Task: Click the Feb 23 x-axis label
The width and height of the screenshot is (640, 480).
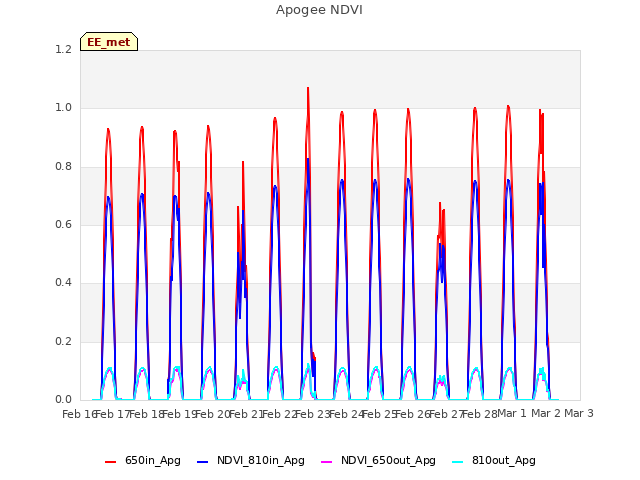Action: click(312, 414)
